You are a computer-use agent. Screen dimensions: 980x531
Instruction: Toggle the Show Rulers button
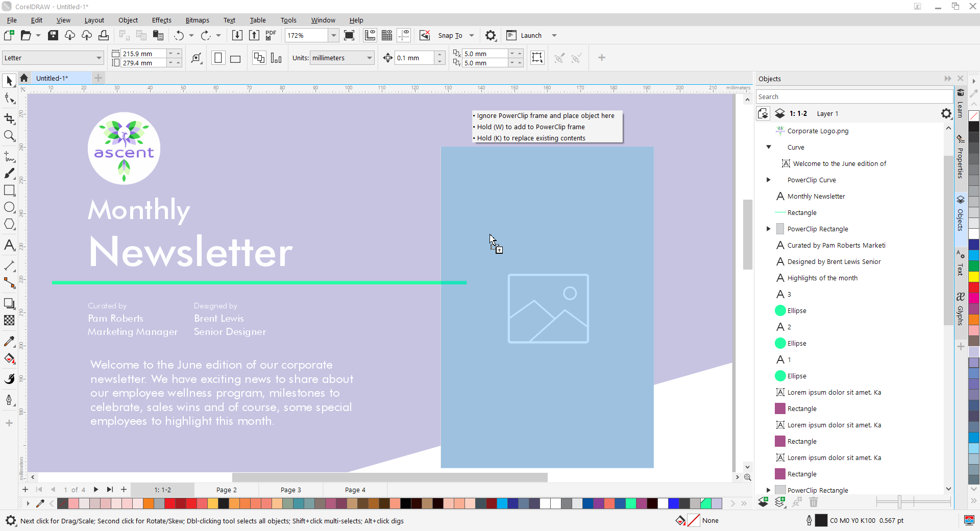(x=370, y=35)
